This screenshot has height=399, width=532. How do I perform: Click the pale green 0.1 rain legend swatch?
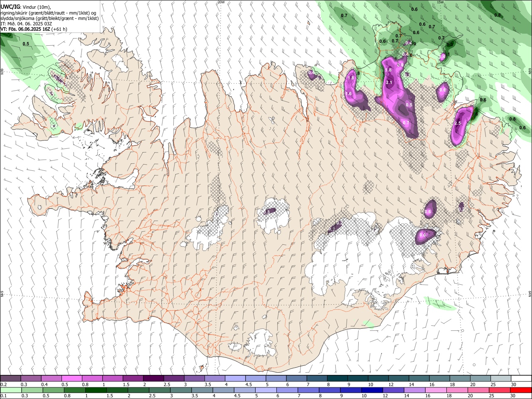point(11,390)
